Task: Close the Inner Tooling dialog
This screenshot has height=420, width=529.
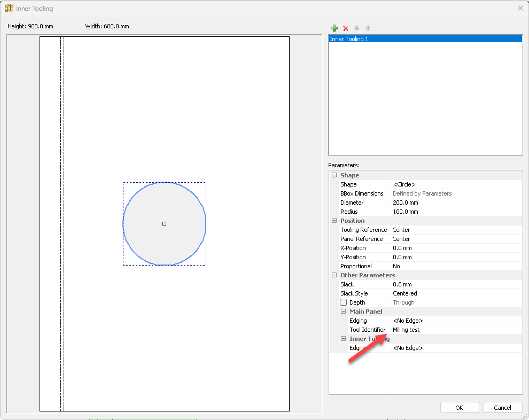Action: [x=520, y=9]
